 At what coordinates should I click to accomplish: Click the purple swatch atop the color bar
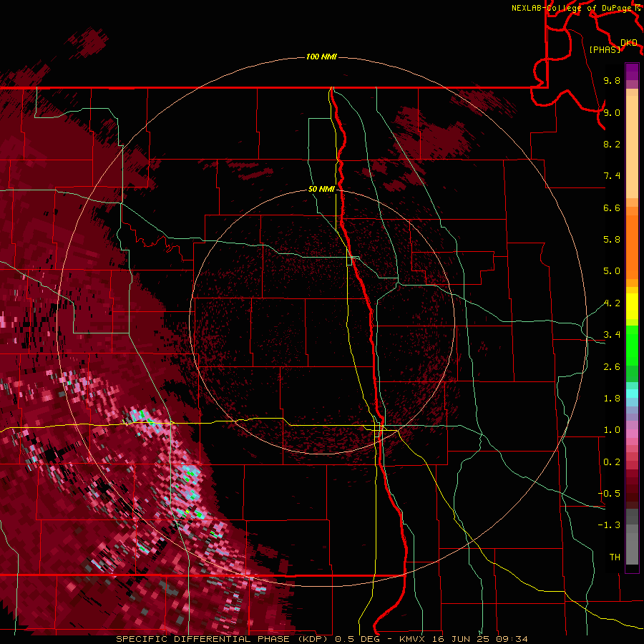tap(632, 72)
